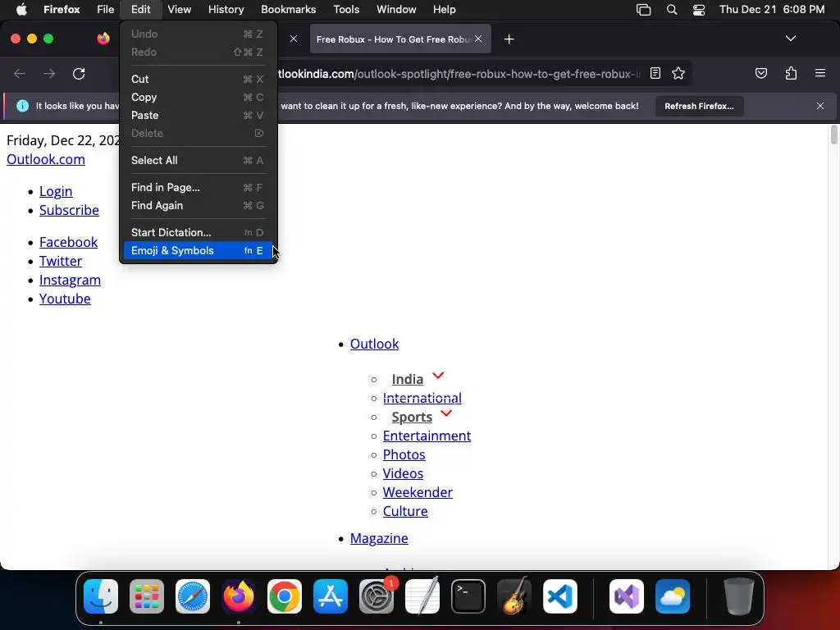Click the page vertical scrollbar thumb
840x630 pixels.
[x=833, y=135]
